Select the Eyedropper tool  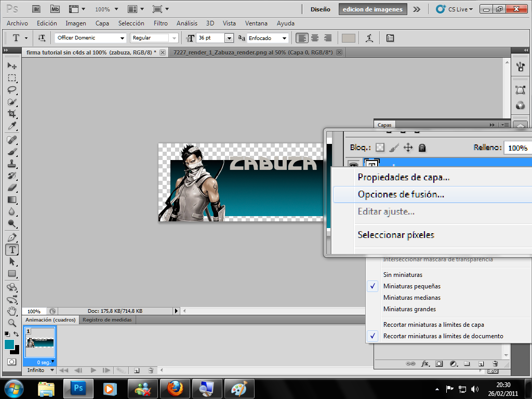12,126
